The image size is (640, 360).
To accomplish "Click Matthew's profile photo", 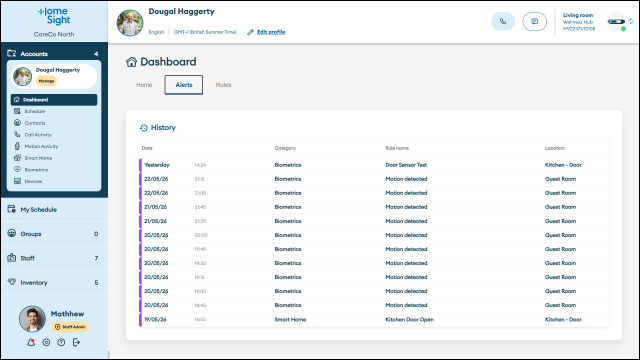I will 32,318.
